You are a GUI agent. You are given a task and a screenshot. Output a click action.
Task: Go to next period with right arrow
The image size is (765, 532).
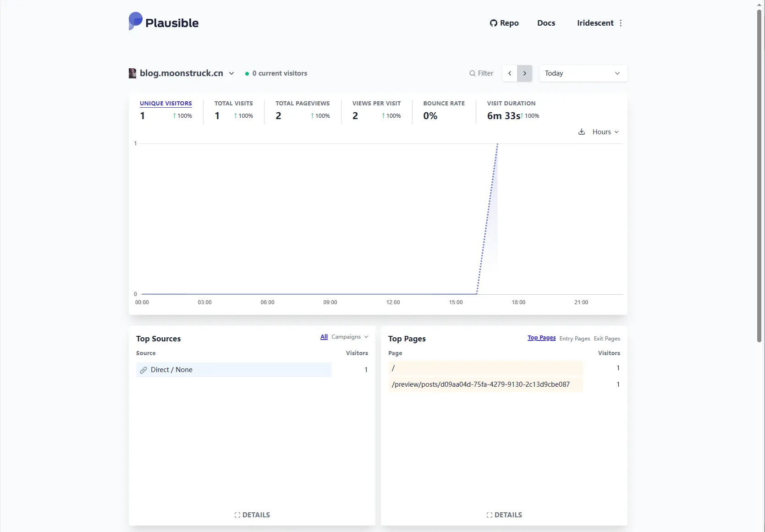click(524, 73)
